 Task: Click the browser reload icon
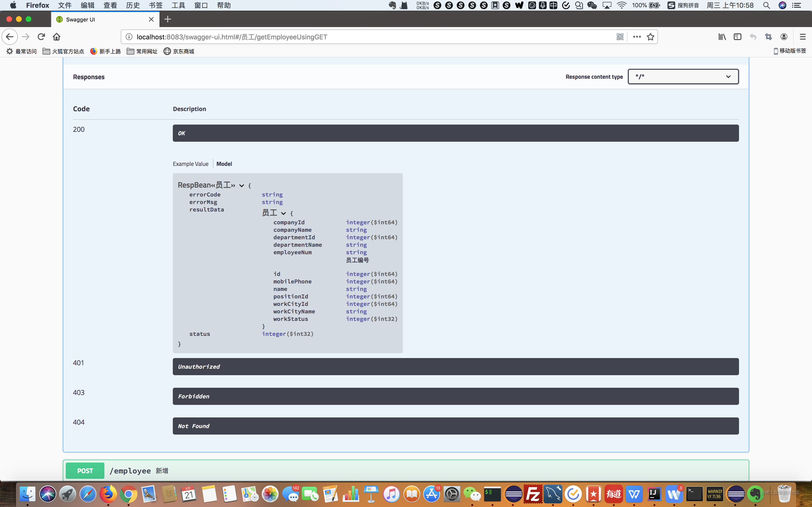(x=41, y=37)
